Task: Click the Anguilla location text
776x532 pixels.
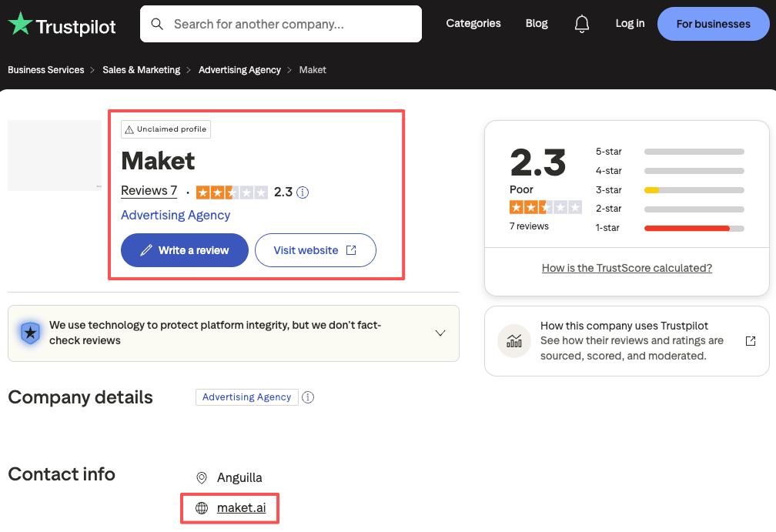Action: click(239, 477)
